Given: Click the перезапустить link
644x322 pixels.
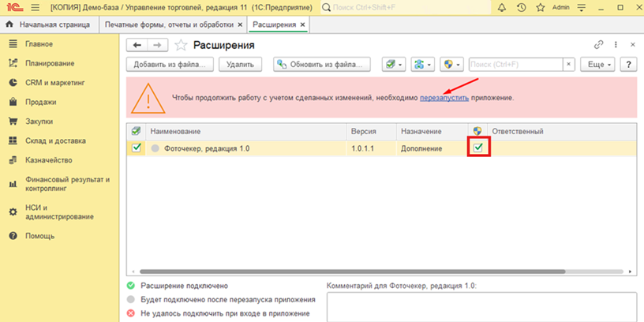Looking at the screenshot, I should (x=444, y=98).
